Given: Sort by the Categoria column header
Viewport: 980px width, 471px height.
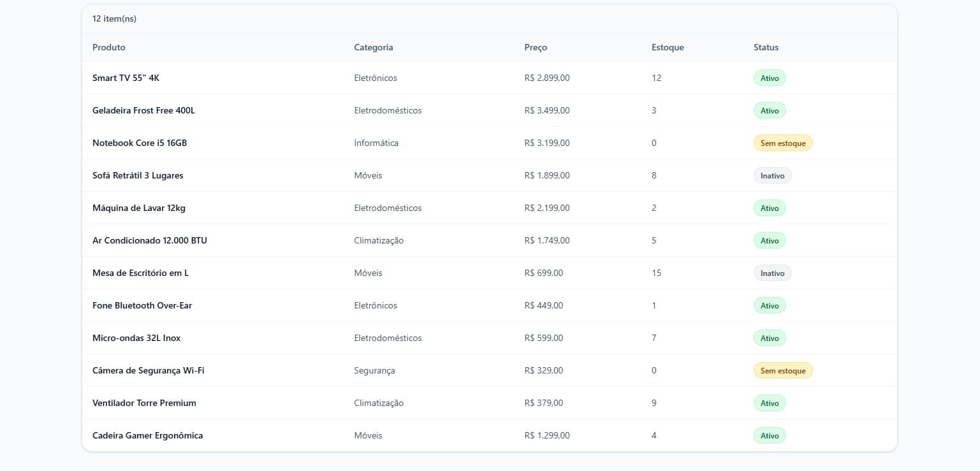Looking at the screenshot, I should [x=374, y=47].
